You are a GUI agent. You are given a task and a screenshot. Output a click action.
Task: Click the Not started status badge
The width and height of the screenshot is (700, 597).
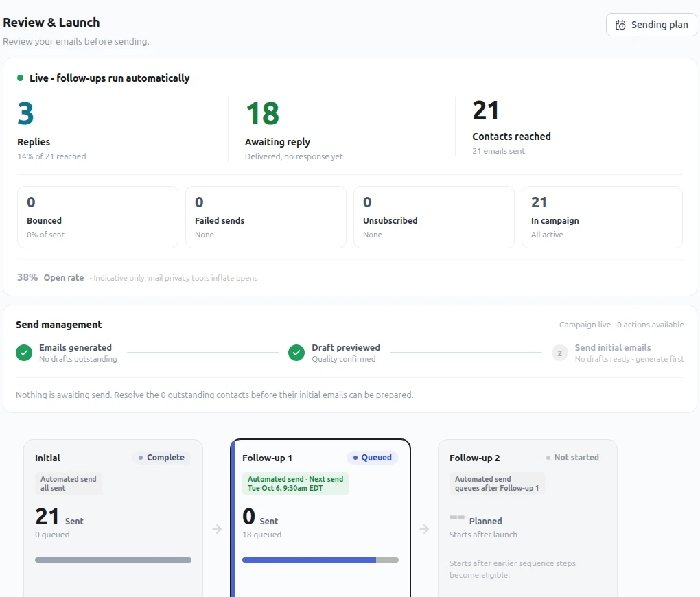pyautogui.click(x=572, y=457)
